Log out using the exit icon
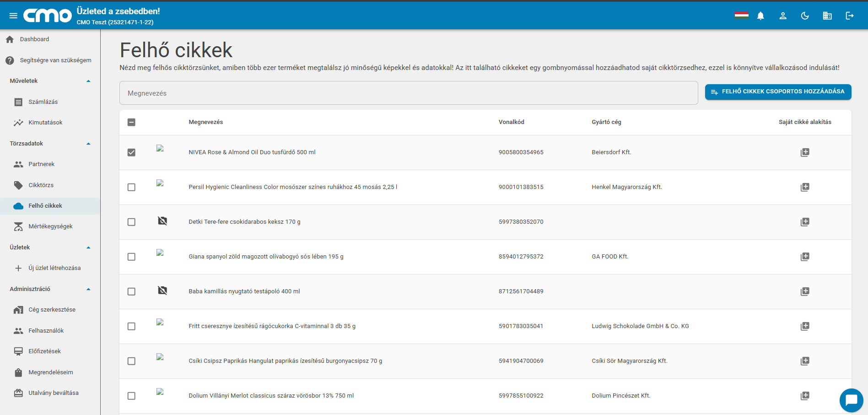This screenshot has height=415, width=868. pos(850,16)
